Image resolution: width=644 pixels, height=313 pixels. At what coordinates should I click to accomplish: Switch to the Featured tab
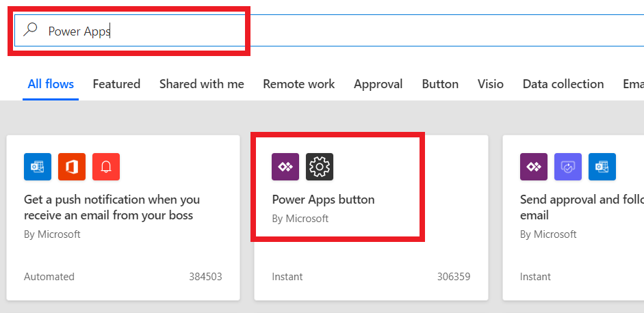(x=116, y=84)
